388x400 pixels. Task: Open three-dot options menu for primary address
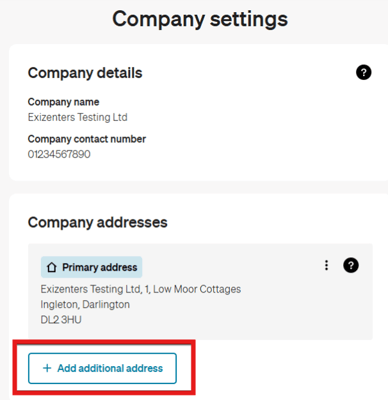[326, 265]
